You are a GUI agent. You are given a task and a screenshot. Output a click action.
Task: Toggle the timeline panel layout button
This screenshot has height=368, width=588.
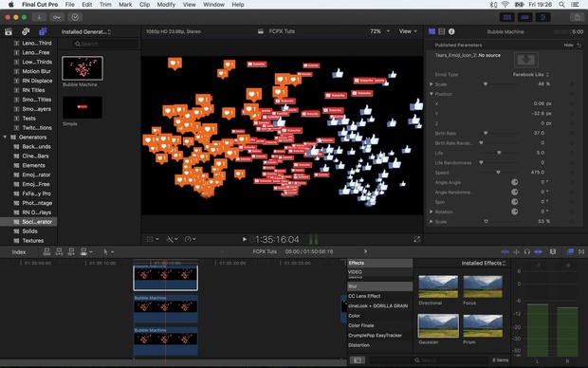[525, 17]
